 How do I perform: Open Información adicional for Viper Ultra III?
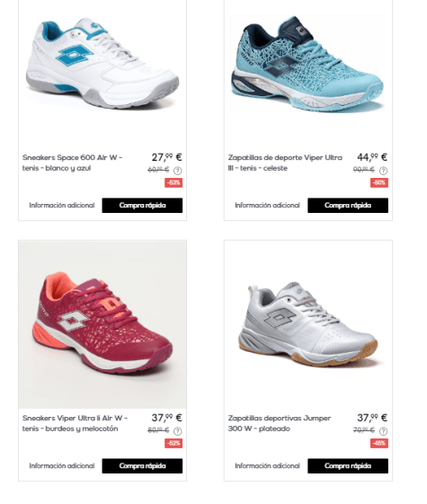point(267,206)
